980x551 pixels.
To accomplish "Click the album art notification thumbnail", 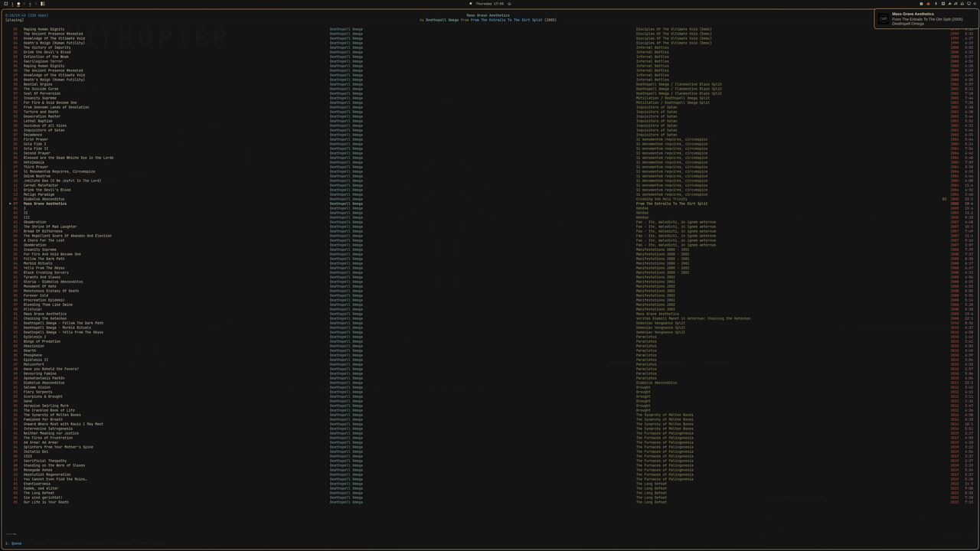I will pyautogui.click(x=884, y=18).
